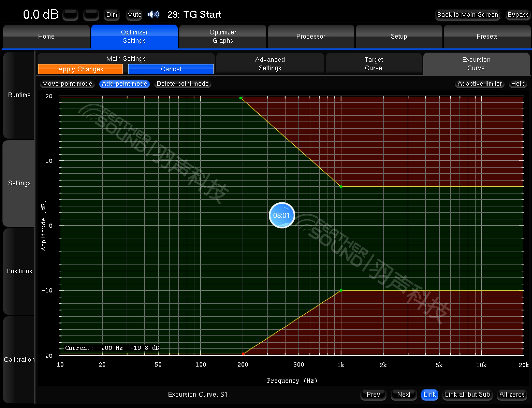Select the red curve point at 200 Hz bottom

243,354
